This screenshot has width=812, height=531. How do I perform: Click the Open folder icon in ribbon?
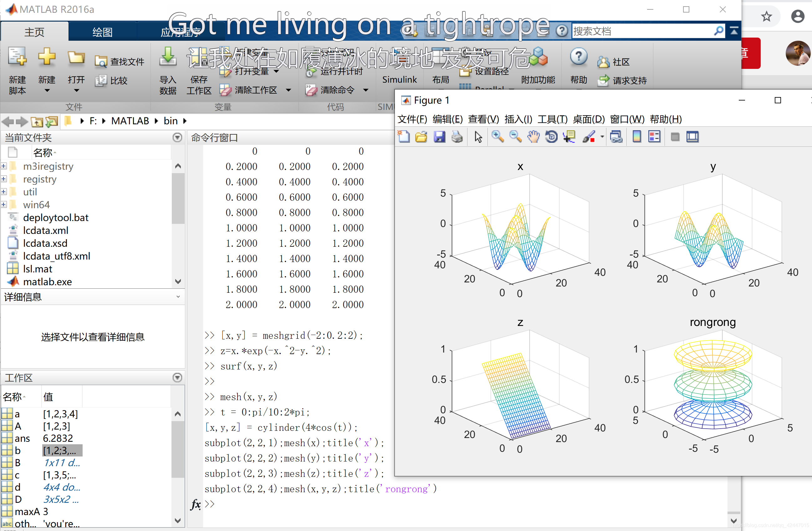point(76,57)
